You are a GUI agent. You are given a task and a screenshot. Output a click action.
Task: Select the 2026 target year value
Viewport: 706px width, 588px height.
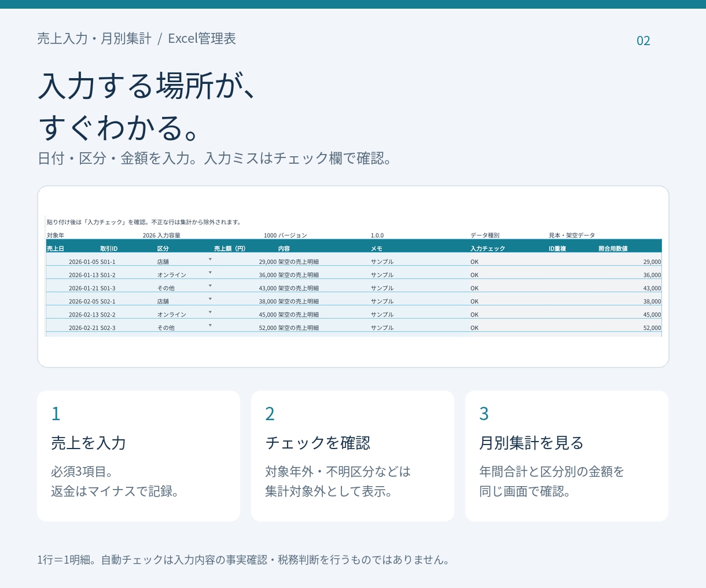pos(149,236)
